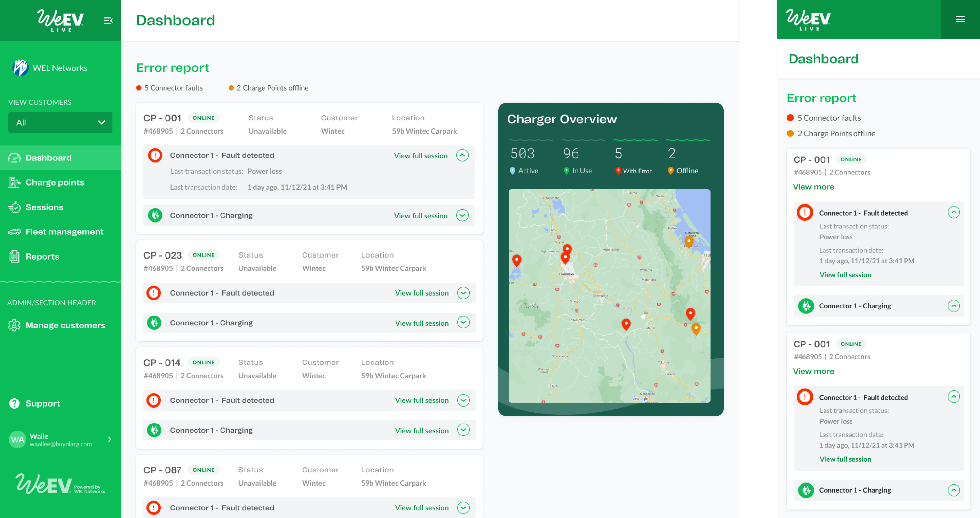Select Fleet management from the sidebar
Screen dimensions: 980x518
point(64,231)
